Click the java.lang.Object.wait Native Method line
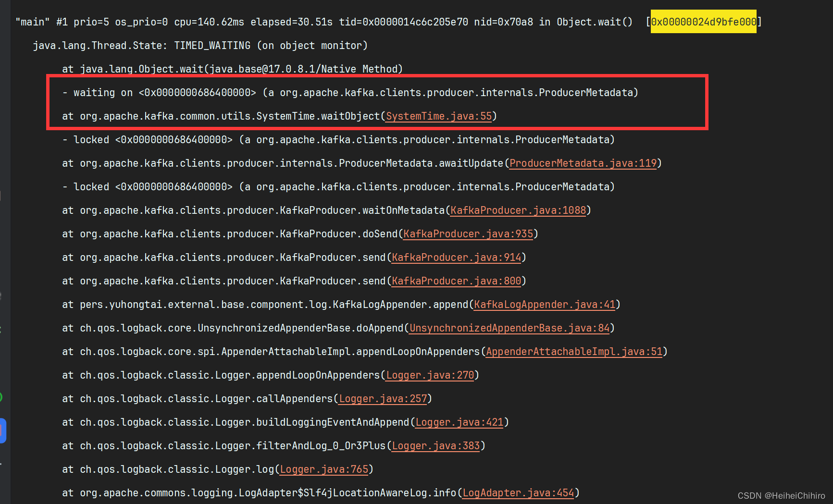 point(232,69)
